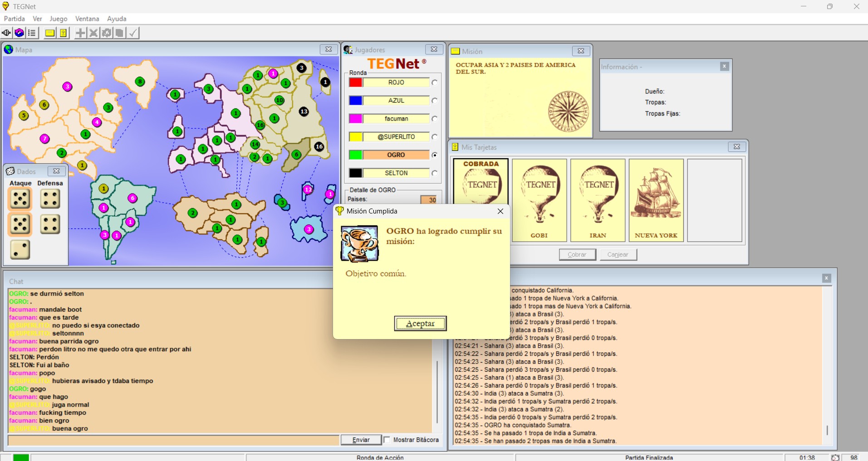868x461 pixels.
Task: Close the Dados dice panel
Action: pos(56,171)
